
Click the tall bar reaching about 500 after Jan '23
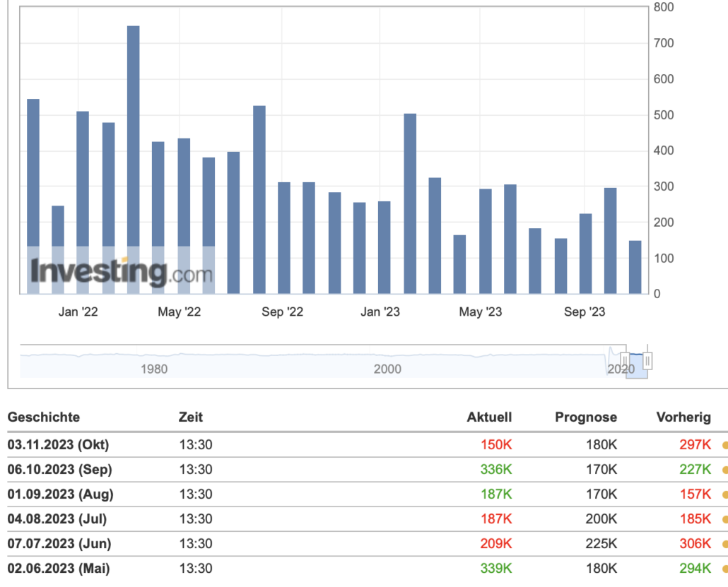410,203
